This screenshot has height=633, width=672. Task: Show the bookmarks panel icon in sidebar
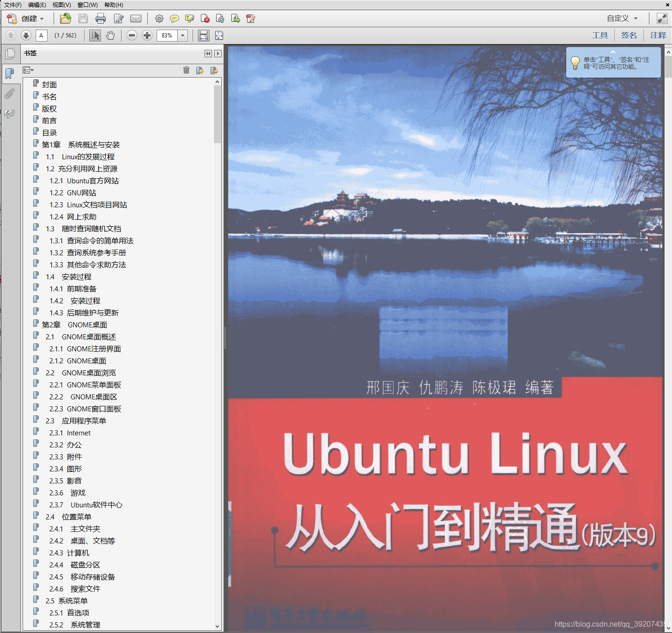click(10, 74)
